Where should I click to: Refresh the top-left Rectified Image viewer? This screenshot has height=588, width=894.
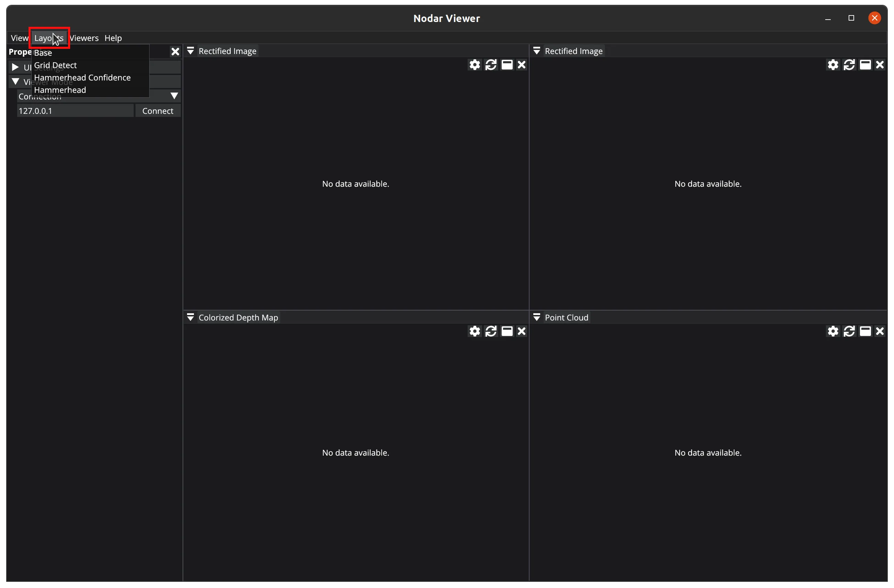491,65
